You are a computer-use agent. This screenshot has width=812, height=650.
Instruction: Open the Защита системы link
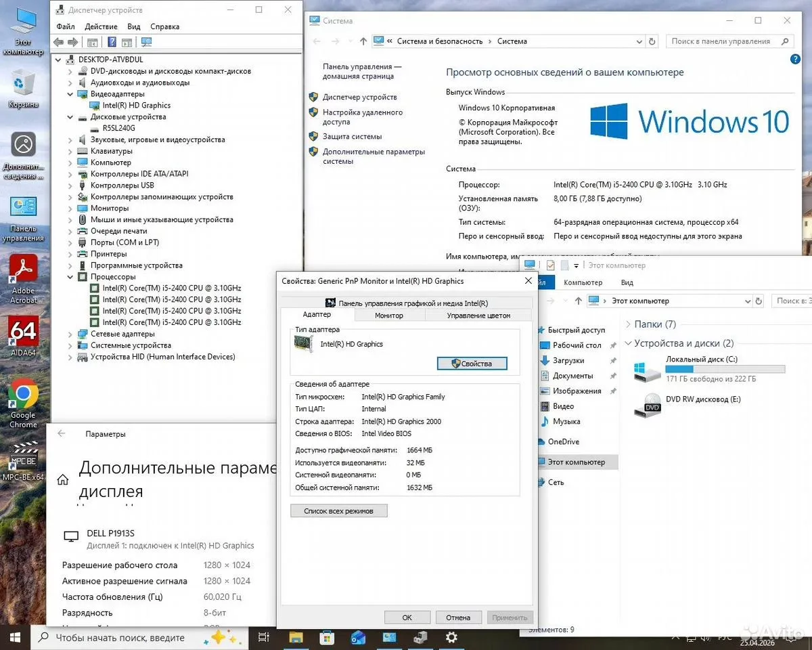click(x=353, y=136)
